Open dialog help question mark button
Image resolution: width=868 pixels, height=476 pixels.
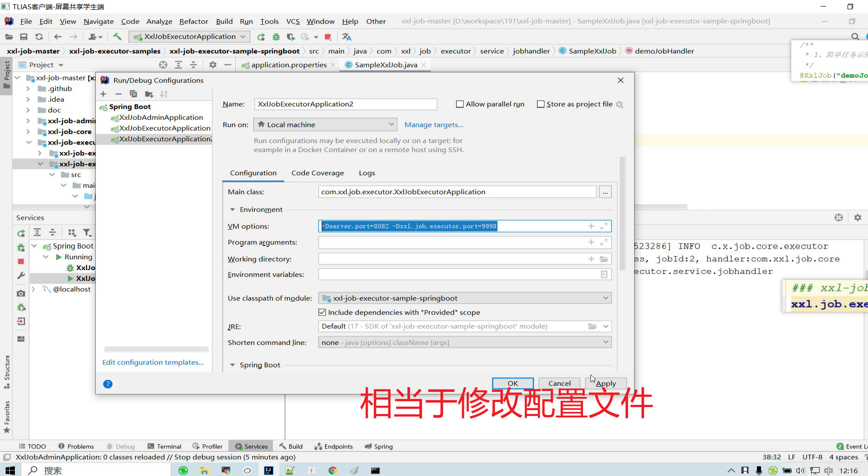click(x=108, y=384)
